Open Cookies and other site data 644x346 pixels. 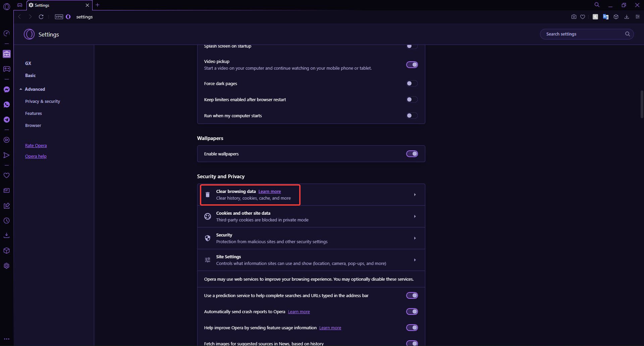click(311, 216)
